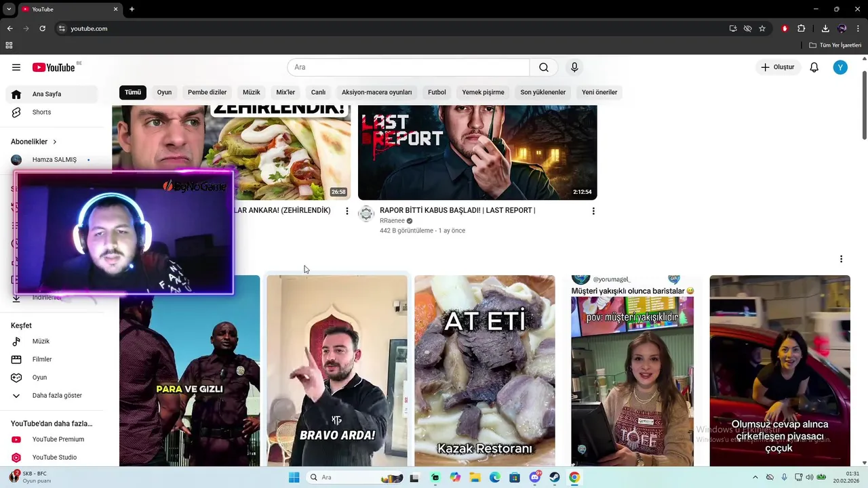Open Shorts in sidebar
Viewport: 868px width, 488px height.
click(x=52, y=112)
